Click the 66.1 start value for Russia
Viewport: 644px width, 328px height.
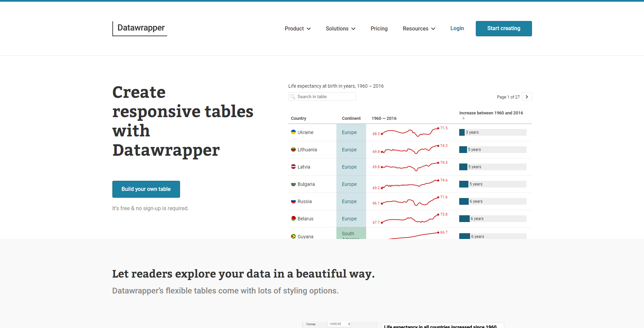(376, 203)
